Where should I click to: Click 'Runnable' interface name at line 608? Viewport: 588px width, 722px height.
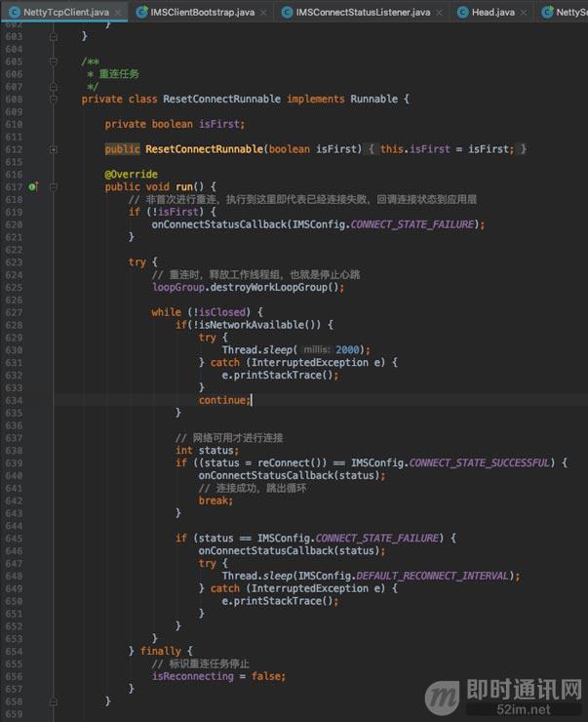click(x=374, y=99)
